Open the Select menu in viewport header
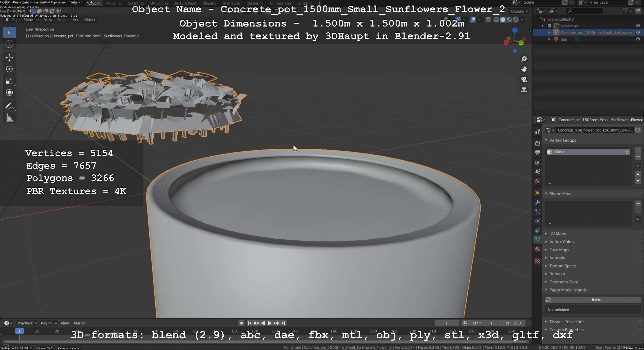Screen dimensions: 644x350 tap(62, 19)
